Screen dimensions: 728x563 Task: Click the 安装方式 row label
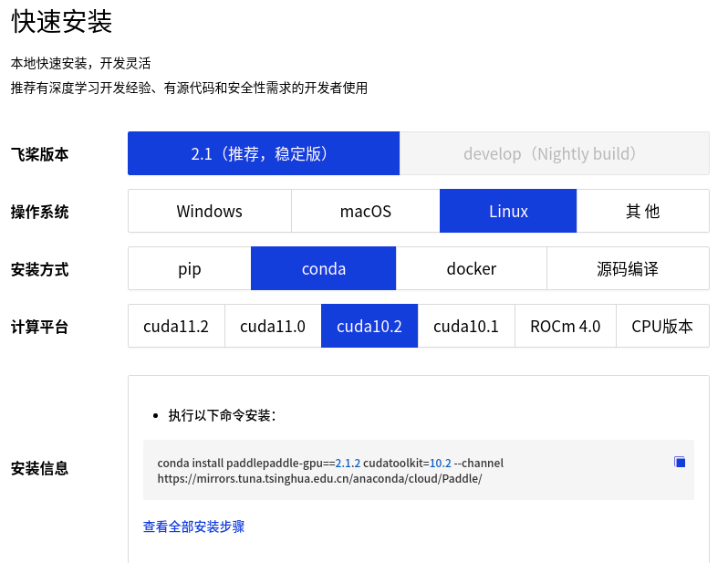click(x=40, y=269)
